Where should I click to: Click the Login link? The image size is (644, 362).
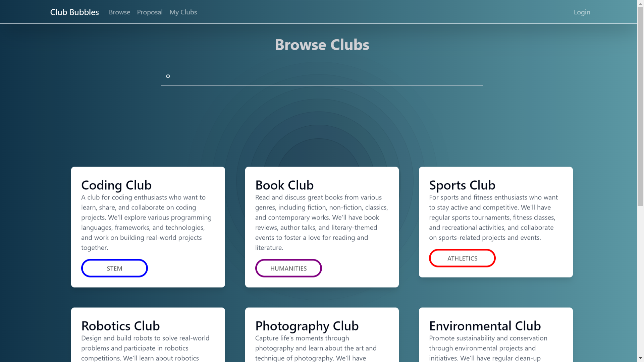tap(582, 12)
